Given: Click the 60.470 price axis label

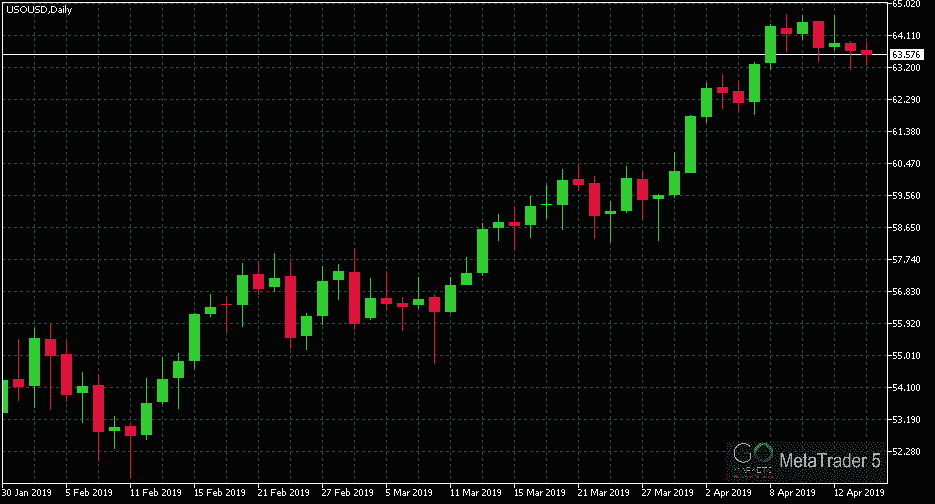Looking at the screenshot, I should 905,164.
